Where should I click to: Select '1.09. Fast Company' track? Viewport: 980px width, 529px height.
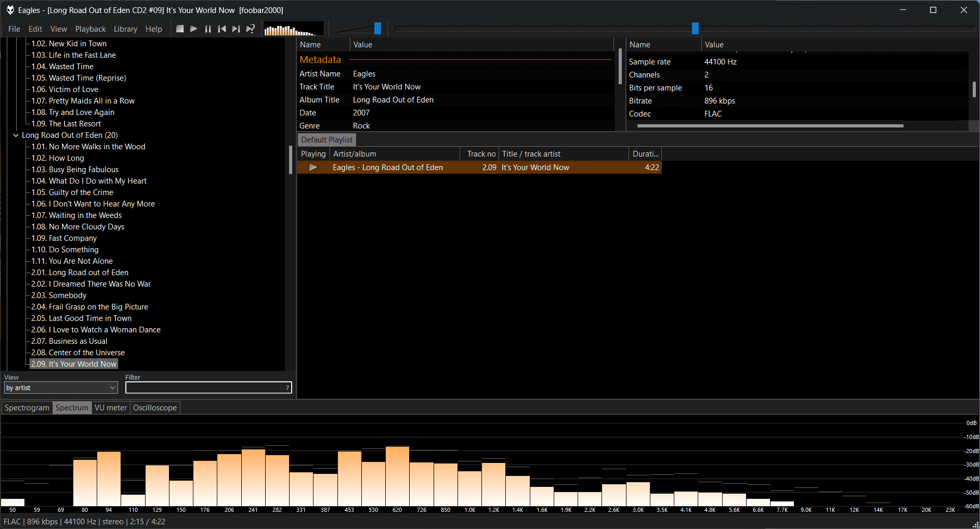64,238
